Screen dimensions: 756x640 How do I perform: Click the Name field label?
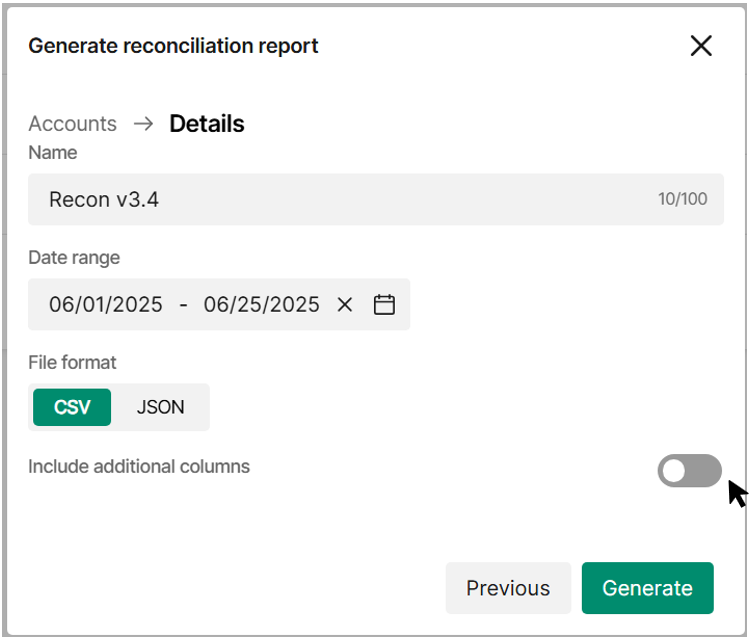coord(53,152)
